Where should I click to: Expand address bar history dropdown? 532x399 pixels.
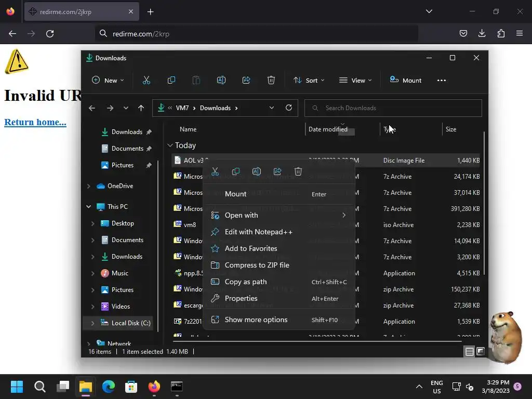(x=271, y=108)
